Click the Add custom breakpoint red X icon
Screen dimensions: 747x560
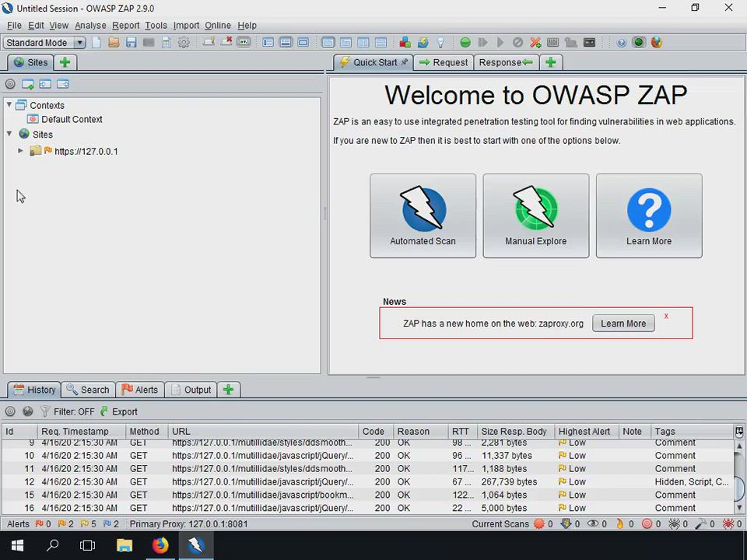535,43
